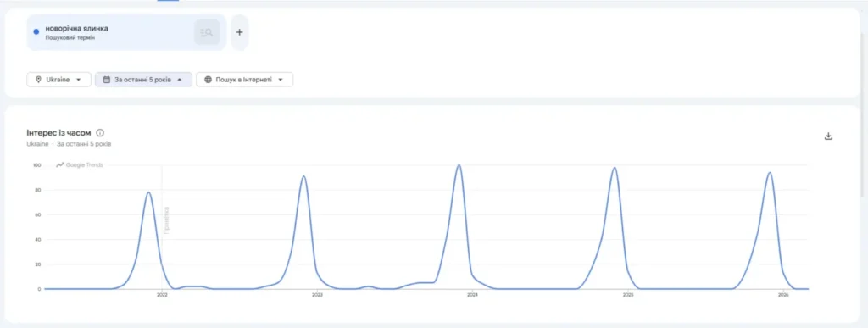Image resolution: width=868 pixels, height=328 pixels.
Task: Click the 'Інтерес із часом' heading
Action: (58, 133)
